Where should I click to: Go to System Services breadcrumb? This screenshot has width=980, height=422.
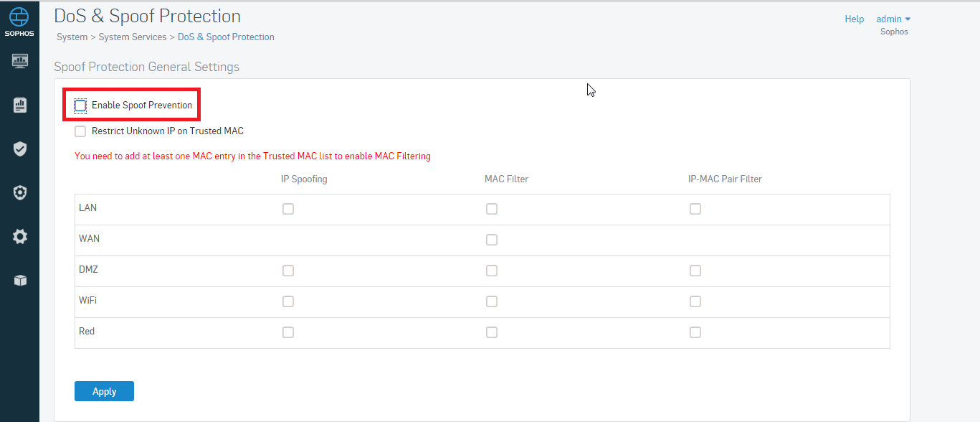[133, 37]
